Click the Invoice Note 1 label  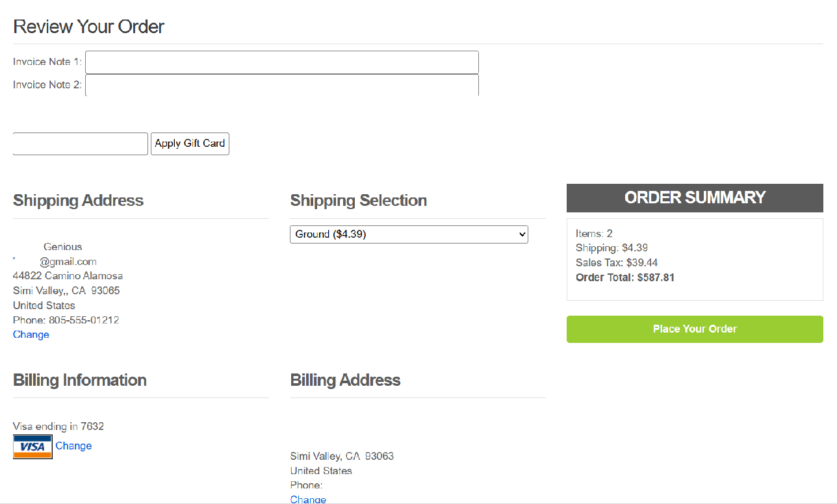click(x=47, y=62)
